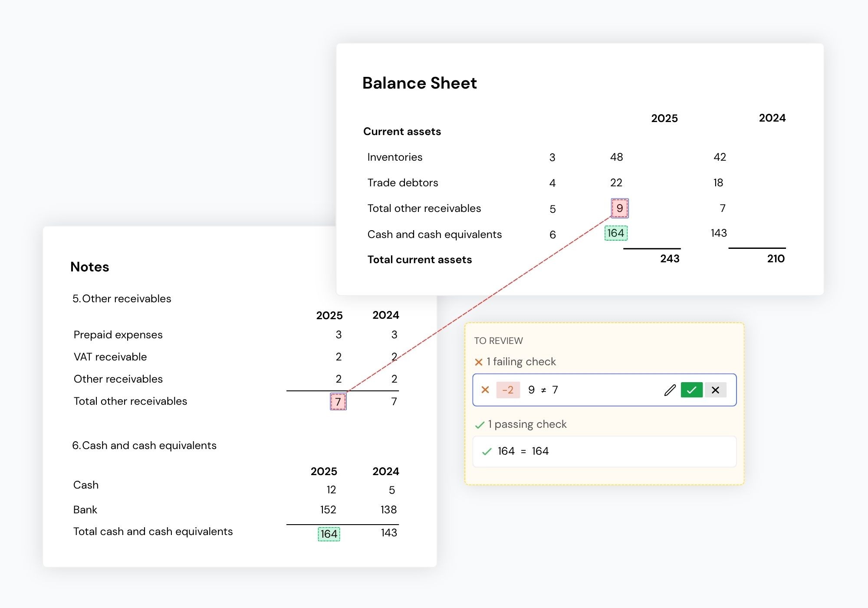868x608 pixels.
Task: Accept the failing check with green checkmark
Action: click(691, 390)
